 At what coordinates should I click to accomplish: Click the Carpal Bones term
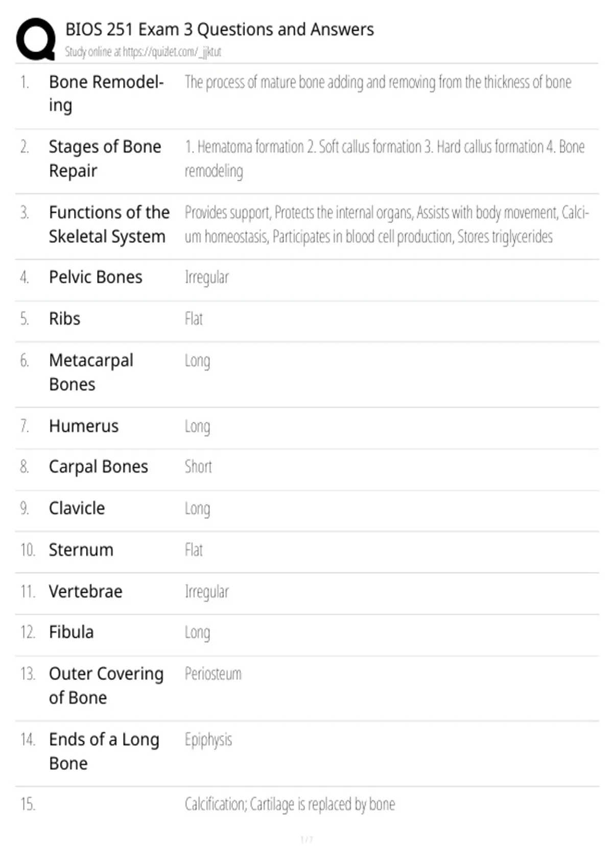click(99, 467)
